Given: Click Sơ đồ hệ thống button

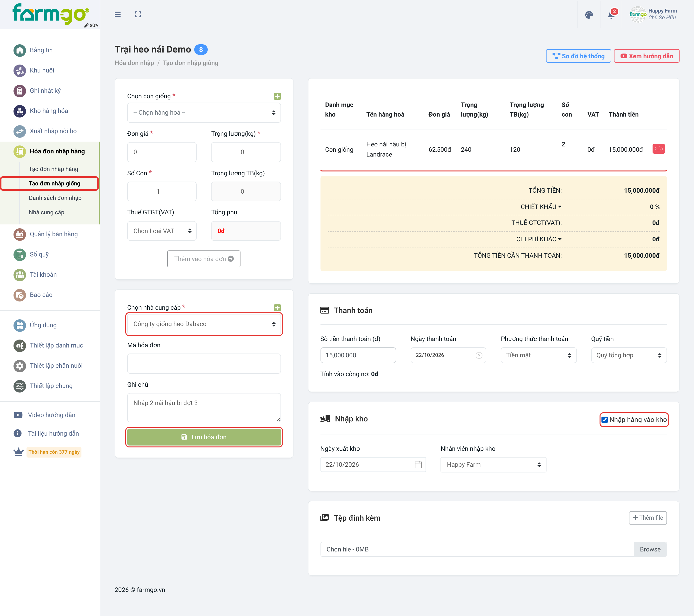Looking at the screenshot, I should 578,56.
